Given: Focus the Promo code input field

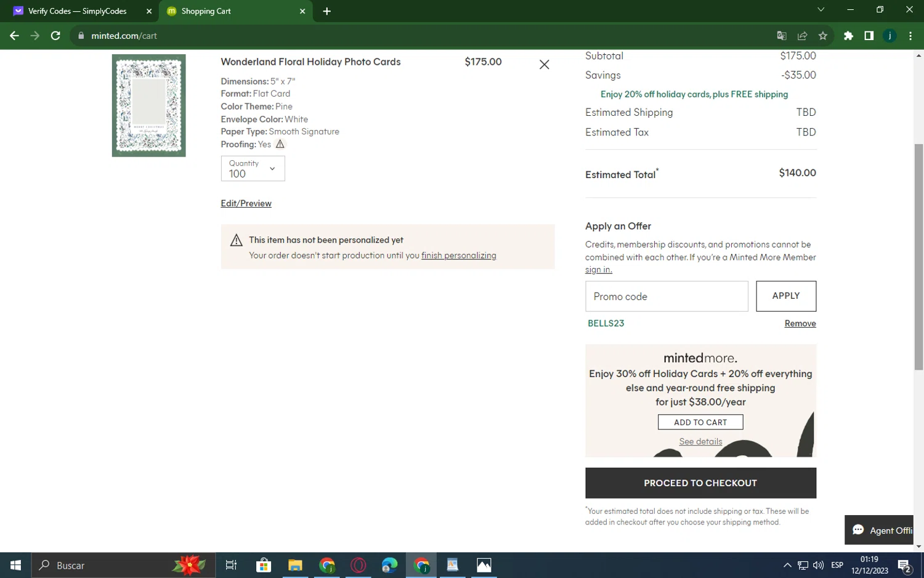Looking at the screenshot, I should [667, 296].
